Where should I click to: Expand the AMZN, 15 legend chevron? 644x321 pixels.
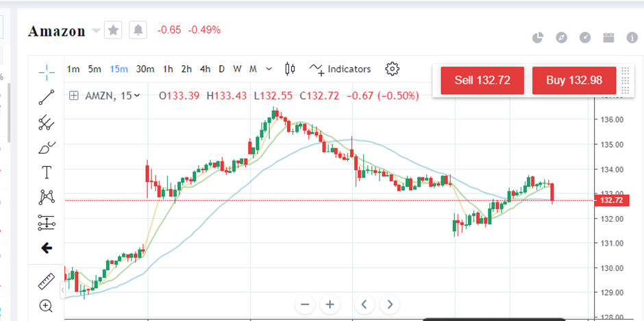(138, 96)
